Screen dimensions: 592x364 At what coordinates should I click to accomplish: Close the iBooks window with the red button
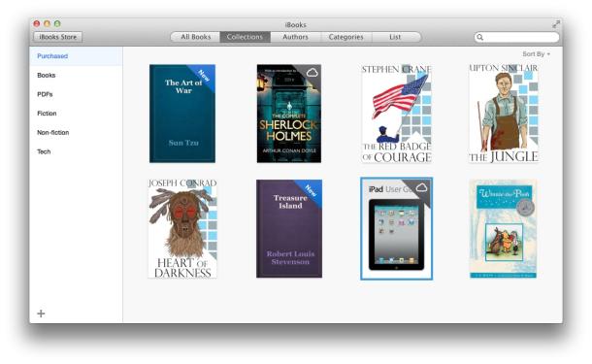pos(37,24)
